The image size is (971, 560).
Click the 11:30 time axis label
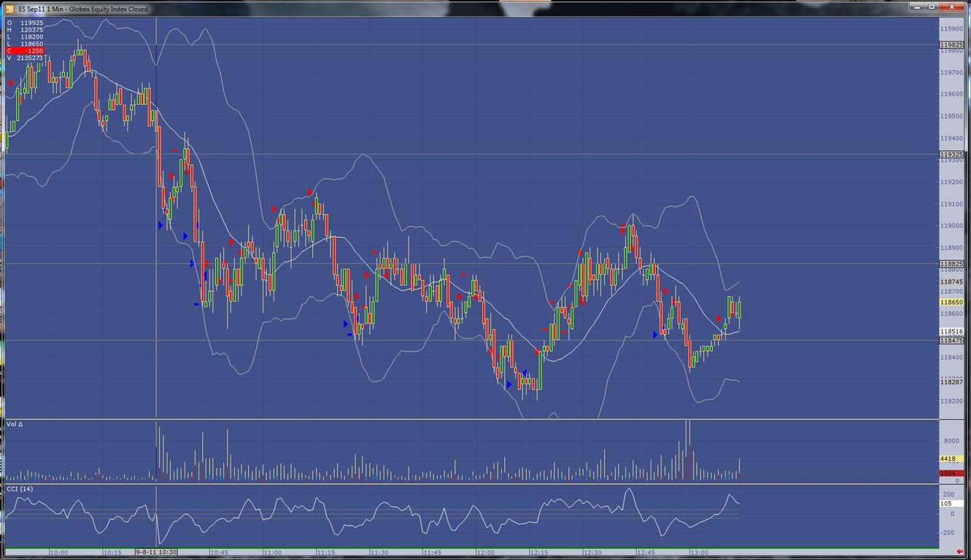click(379, 553)
